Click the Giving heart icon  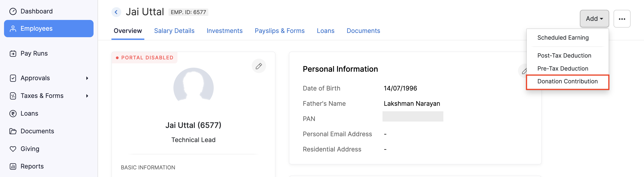point(13,149)
